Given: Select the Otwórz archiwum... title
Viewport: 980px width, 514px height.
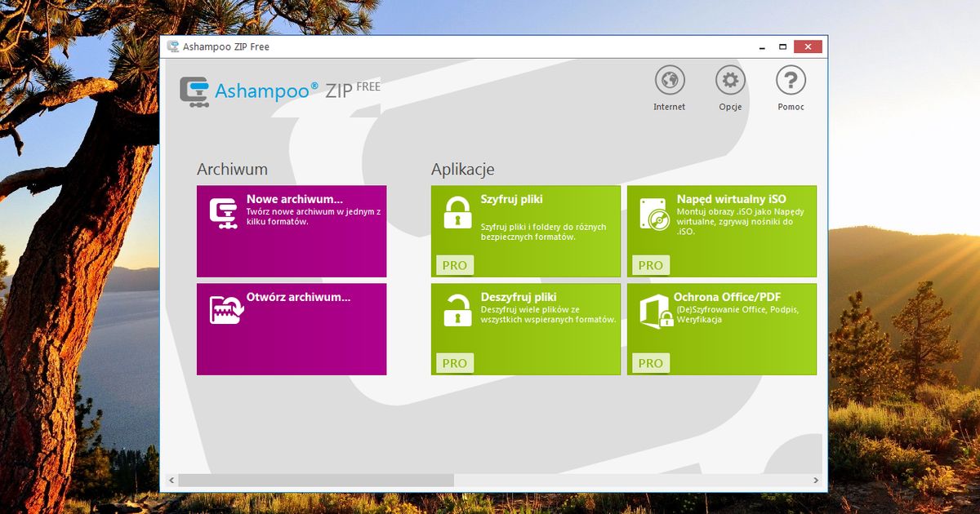Looking at the screenshot, I should [298, 297].
